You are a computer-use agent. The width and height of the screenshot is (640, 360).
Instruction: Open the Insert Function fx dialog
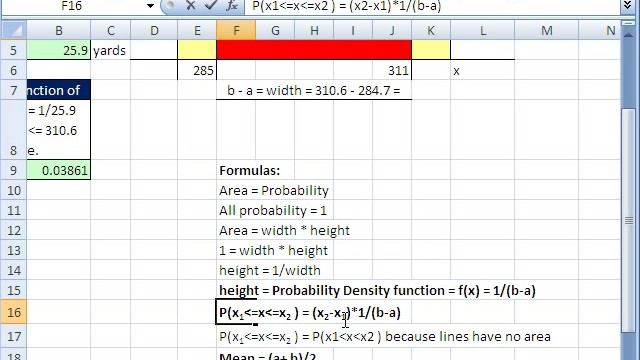click(232, 6)
